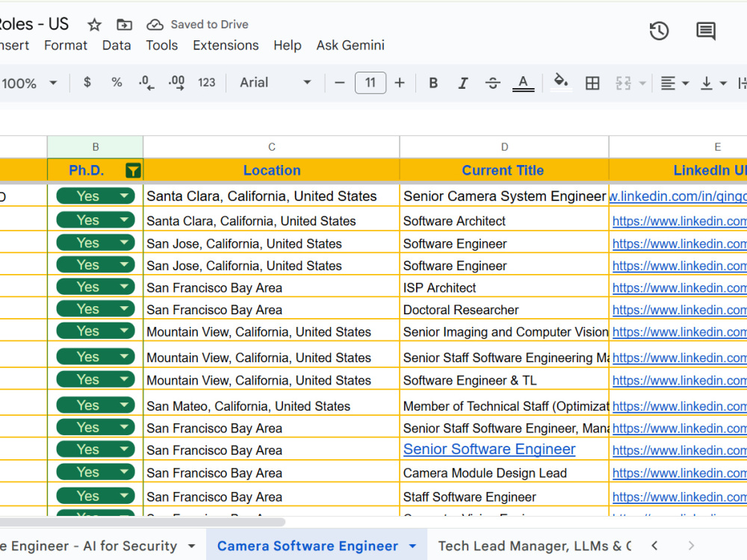This screenshot has width=747, height=560.
Task: Open the Arial font dropdown
Action: [276, 83]
